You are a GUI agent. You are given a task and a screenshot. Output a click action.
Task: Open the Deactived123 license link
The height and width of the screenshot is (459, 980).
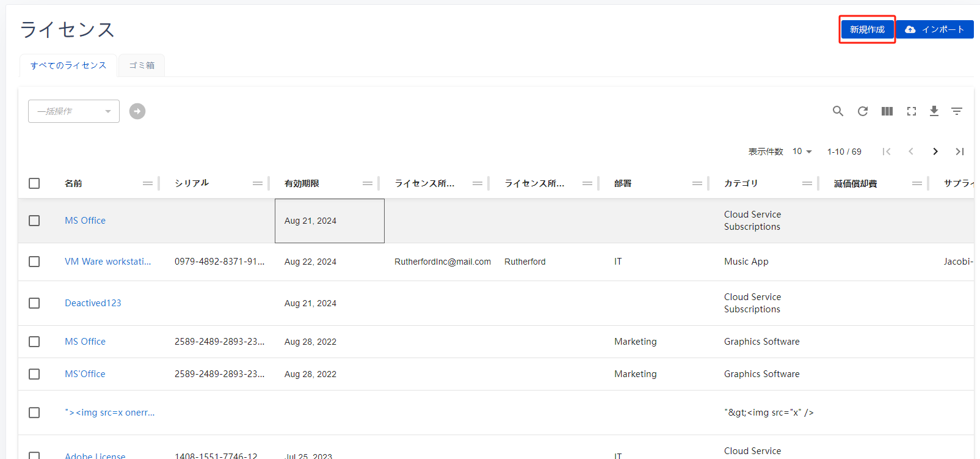click(x=93, y=303)
